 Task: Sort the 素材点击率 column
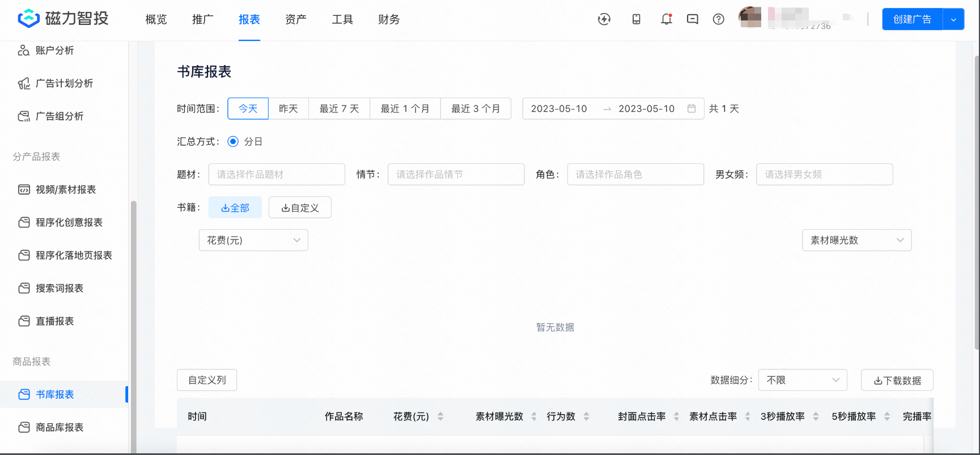click(x=748, y=416)
